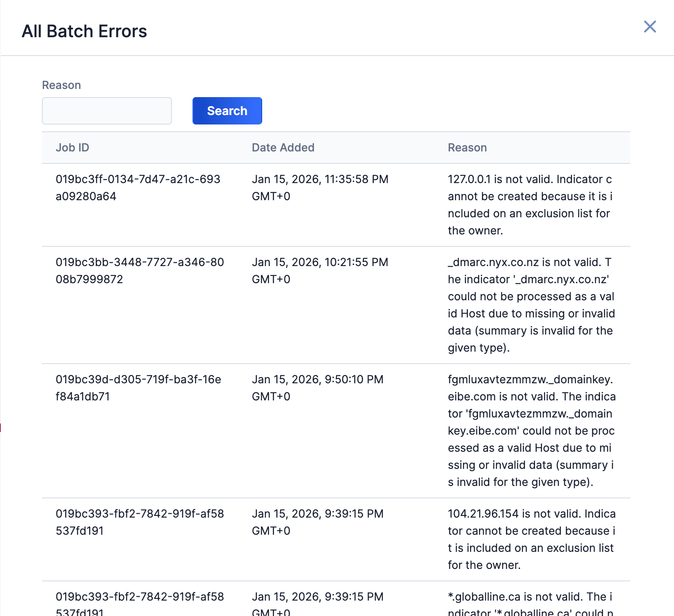Click the Reason filter input field
674x616 pixels.
pyautogui.click(x=107, y=111)
